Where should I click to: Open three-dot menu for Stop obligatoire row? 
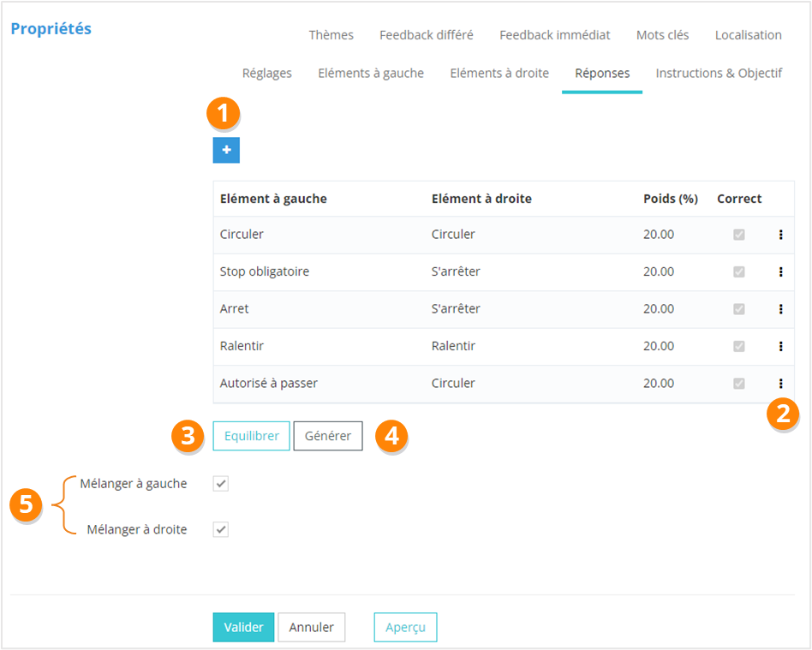click(x=780, y=271)
